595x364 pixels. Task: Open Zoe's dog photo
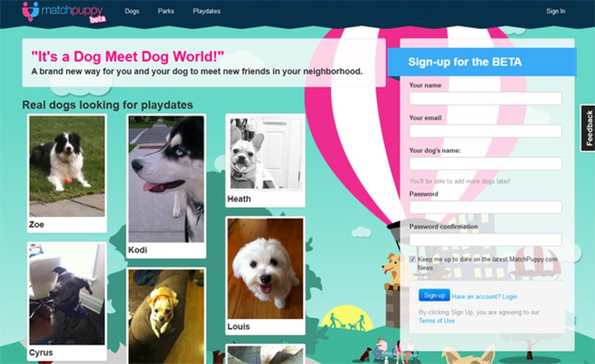(x=67, y=166)
